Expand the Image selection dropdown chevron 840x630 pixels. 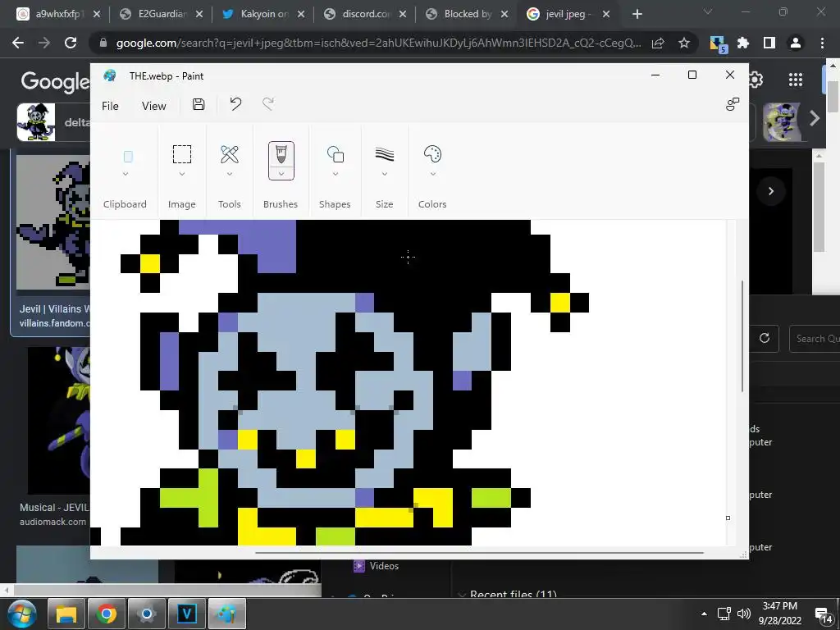point(182,174)
